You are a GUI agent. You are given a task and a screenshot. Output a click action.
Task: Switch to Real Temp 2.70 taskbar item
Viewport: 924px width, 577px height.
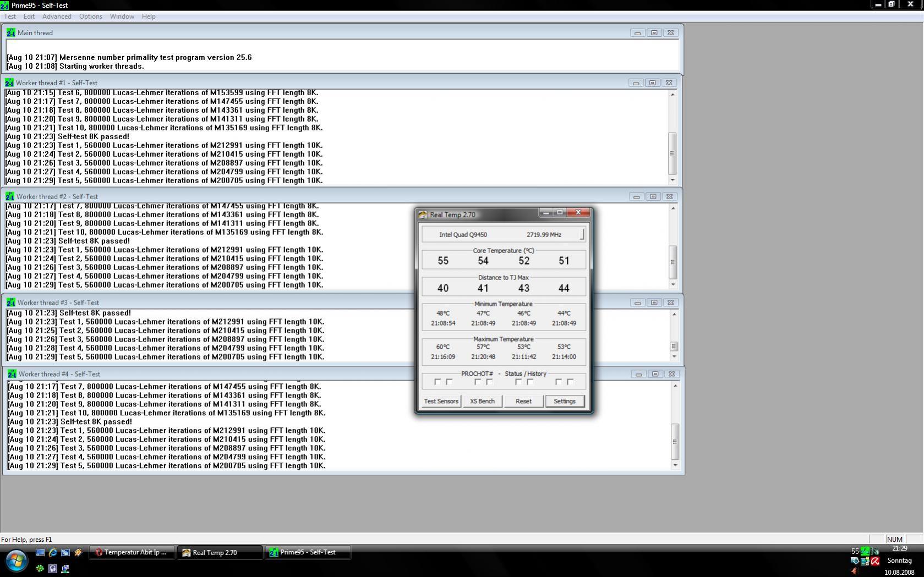pyautogui.click(x=220, y=552)
